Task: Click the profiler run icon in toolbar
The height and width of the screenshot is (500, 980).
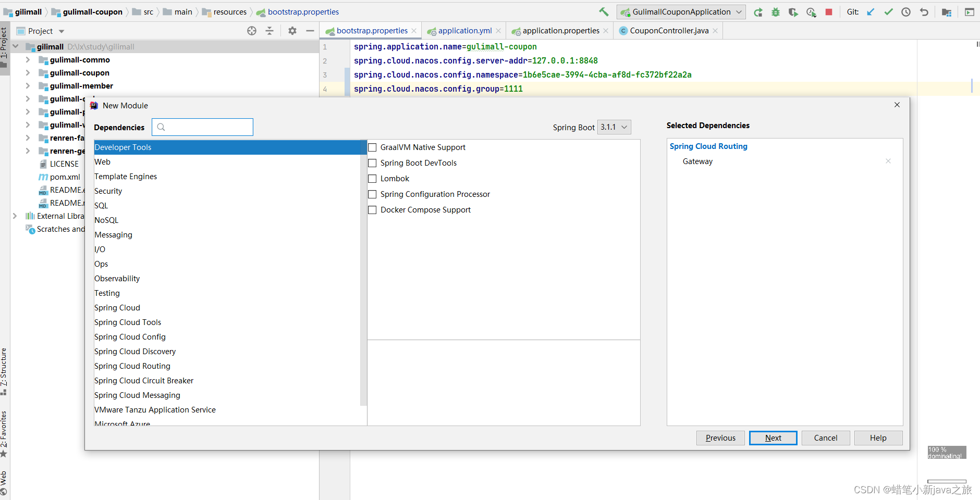Action: 811,12
